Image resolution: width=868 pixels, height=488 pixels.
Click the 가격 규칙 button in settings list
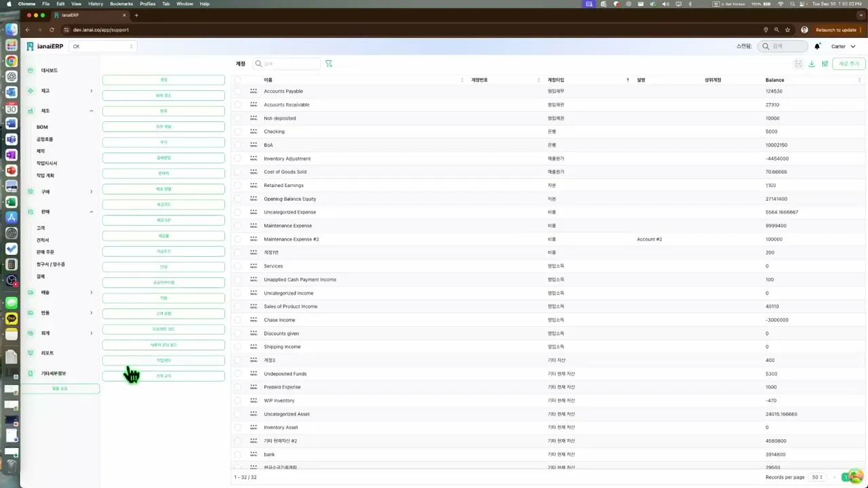coord(163,376)
